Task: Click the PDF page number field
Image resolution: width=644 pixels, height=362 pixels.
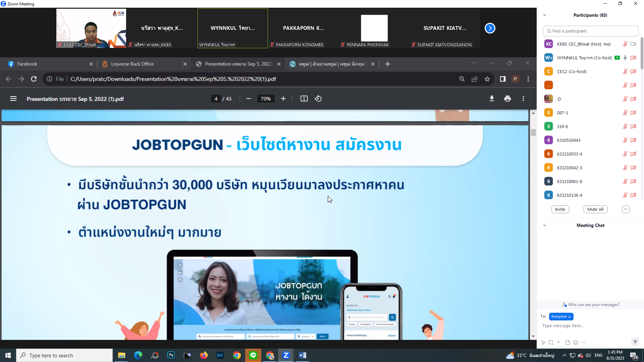Action: pyautogui.click(x=216, y=99)
